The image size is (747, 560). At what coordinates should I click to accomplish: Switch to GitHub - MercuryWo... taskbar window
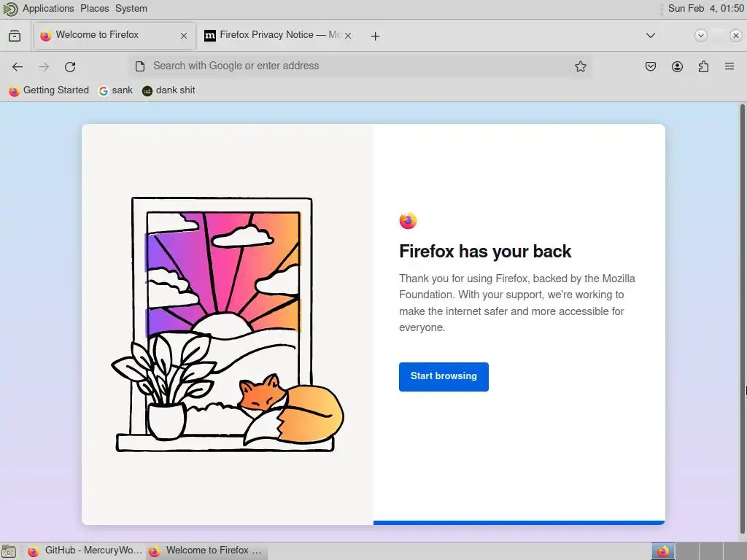click(x=85, y=551)
